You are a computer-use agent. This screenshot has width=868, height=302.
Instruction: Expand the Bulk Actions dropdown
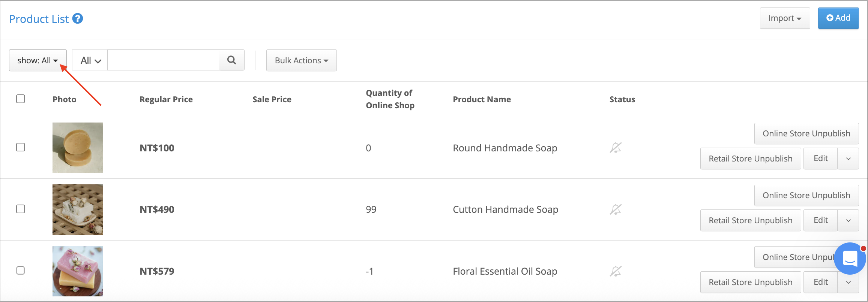(302, 60)
